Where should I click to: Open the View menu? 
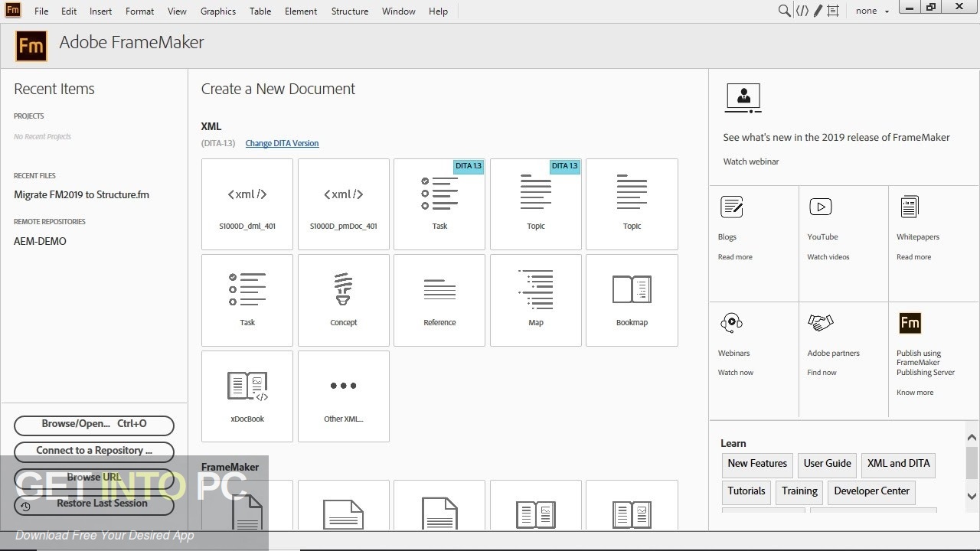tap(177, 11)
